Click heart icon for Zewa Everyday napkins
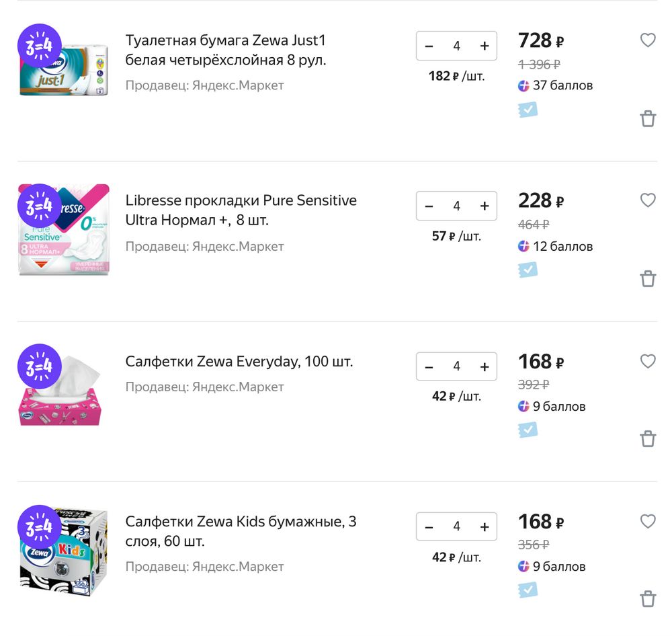The height and width of the screenshot is (636, 672). coord(647,362)
